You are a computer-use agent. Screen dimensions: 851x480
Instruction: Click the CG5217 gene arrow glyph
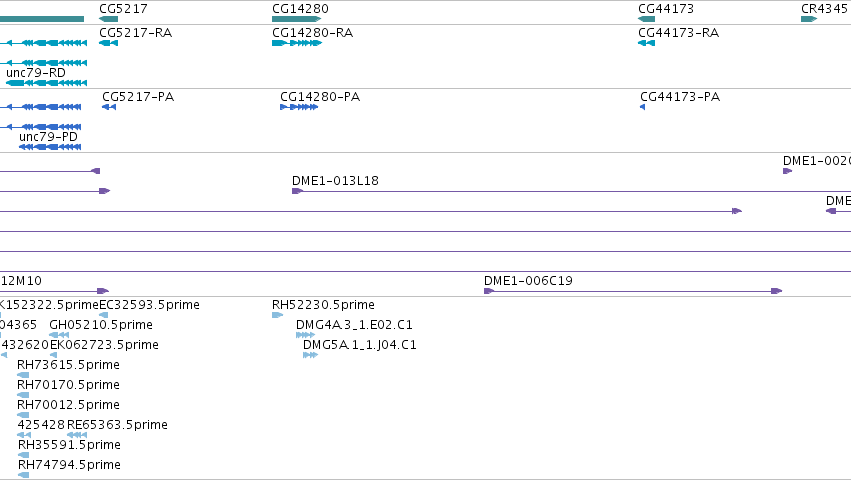click(x=109, y=19)
